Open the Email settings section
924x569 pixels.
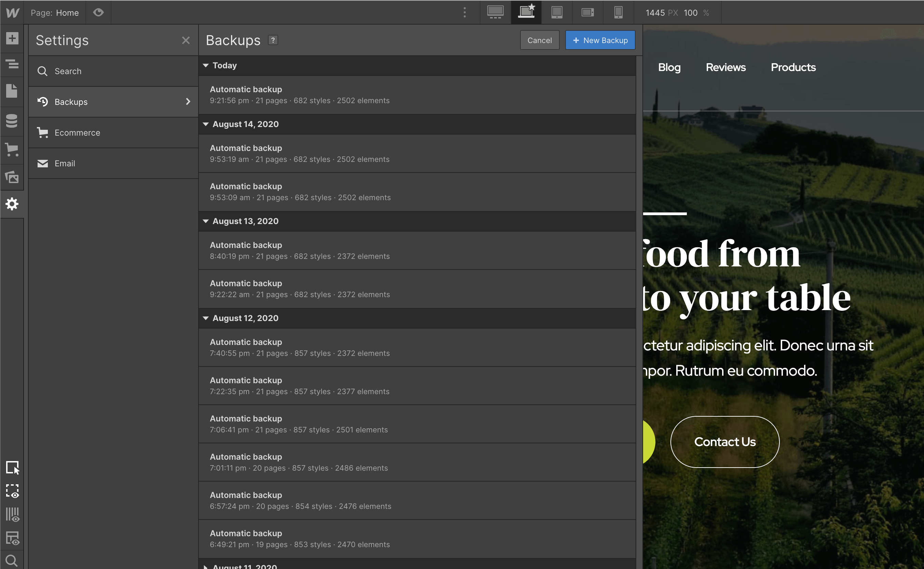tap(65, 163)
